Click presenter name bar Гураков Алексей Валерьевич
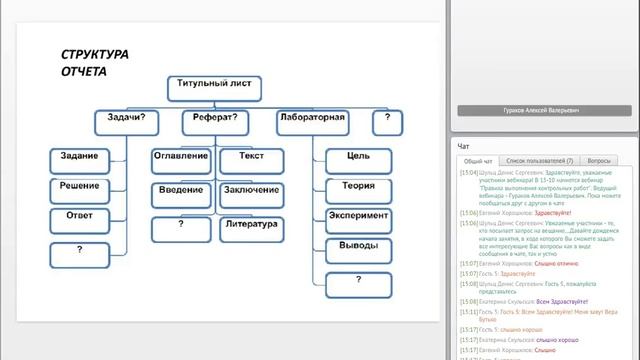Viewport: 640px width, 360px height. point(544,111)
